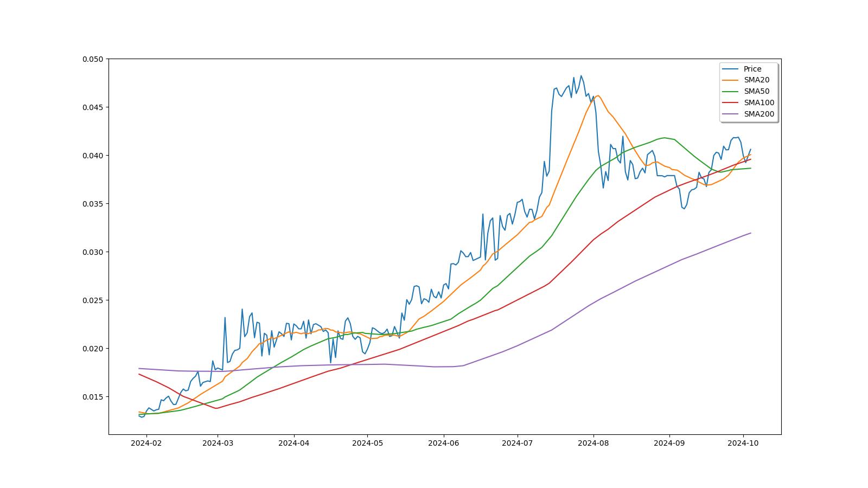
Task: Click the 0.035 y-axis tick label
Action: (x=93, y=204)
